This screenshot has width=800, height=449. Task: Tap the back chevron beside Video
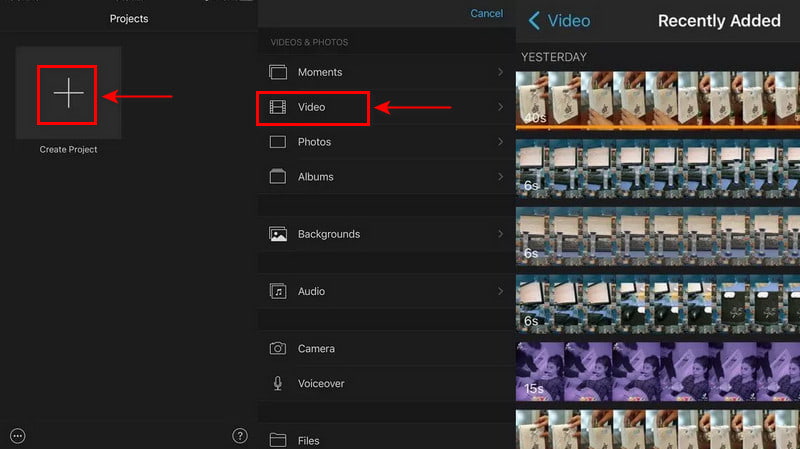pos(534,21)
